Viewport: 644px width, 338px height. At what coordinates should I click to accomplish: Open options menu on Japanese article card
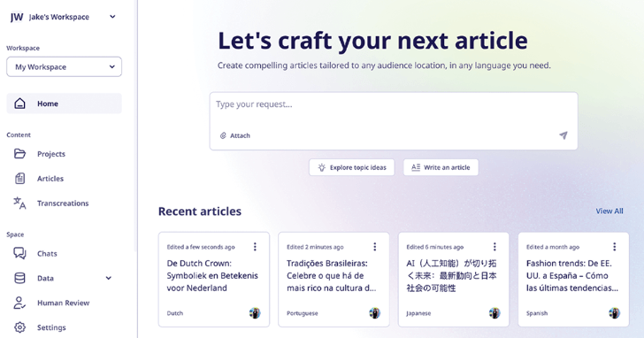coord(494,246)
